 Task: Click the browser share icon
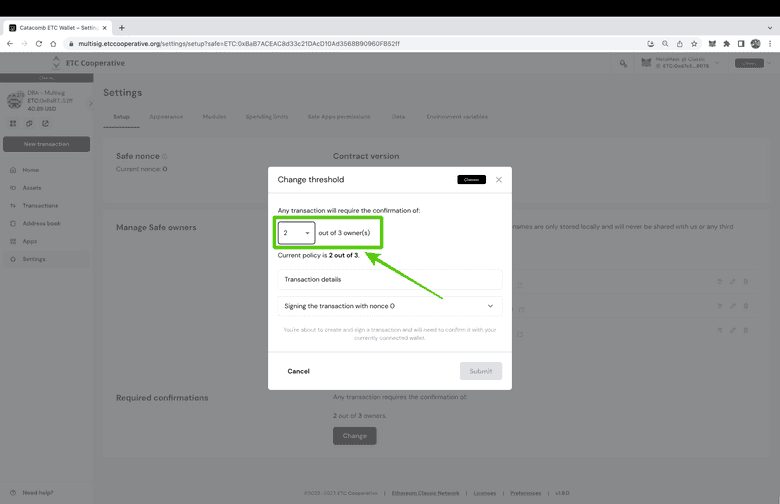(680, 44)
